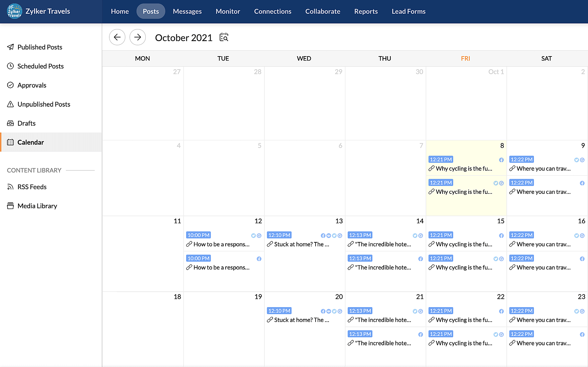The height and width of the screenshot is (367, 588).
Task: Click link icon on Oct 20 Stuck at home post
Action: tap(270, 320)
